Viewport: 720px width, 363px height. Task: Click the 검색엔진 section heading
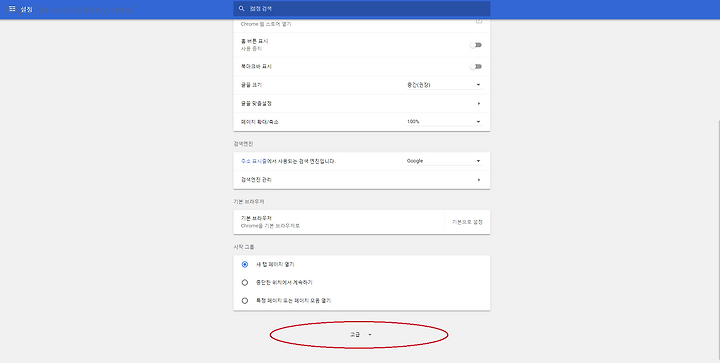[x=243, y=144]
